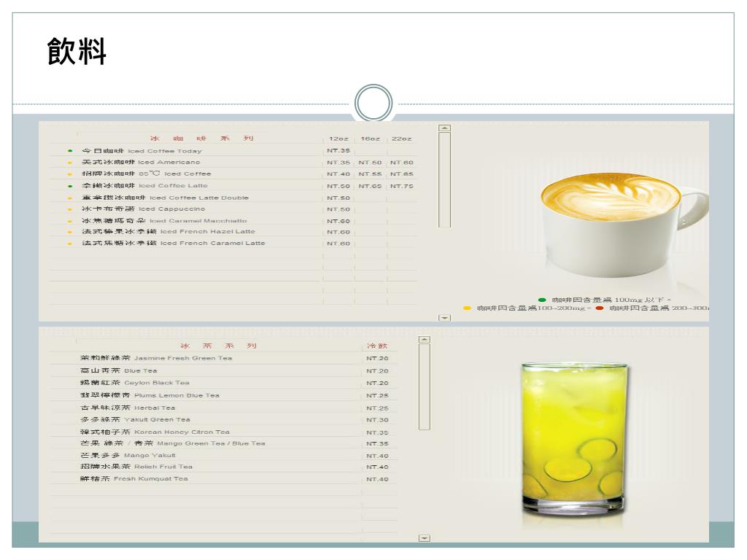Click the 85°C Iced Coffee row

click(233, 174)
